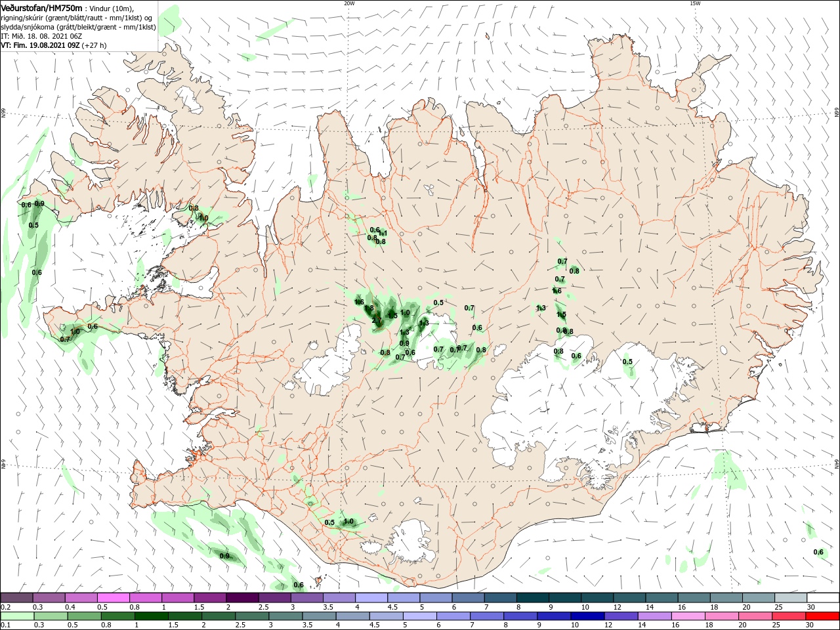840x630 pixels.
Task: Select deep blue swatch labeled 10 in rain scale
Action: pyautogui.click(x=587, y=616)
